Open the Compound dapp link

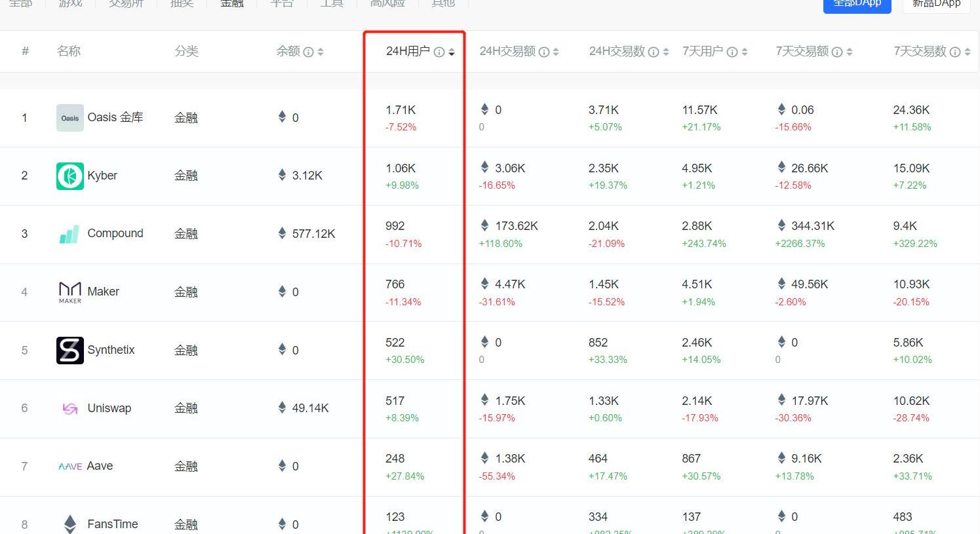115,233
